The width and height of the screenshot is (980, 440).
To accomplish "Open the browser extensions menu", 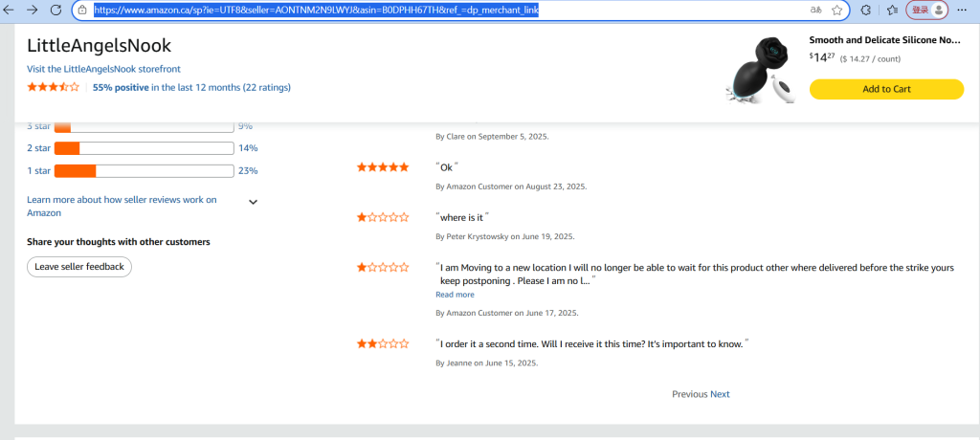I will coord(865,10).
